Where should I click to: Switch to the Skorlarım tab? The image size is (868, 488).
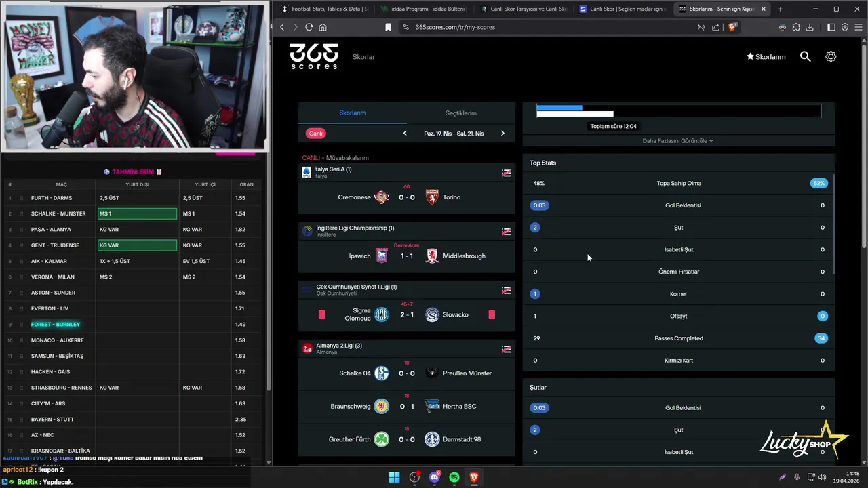(353, 113)
